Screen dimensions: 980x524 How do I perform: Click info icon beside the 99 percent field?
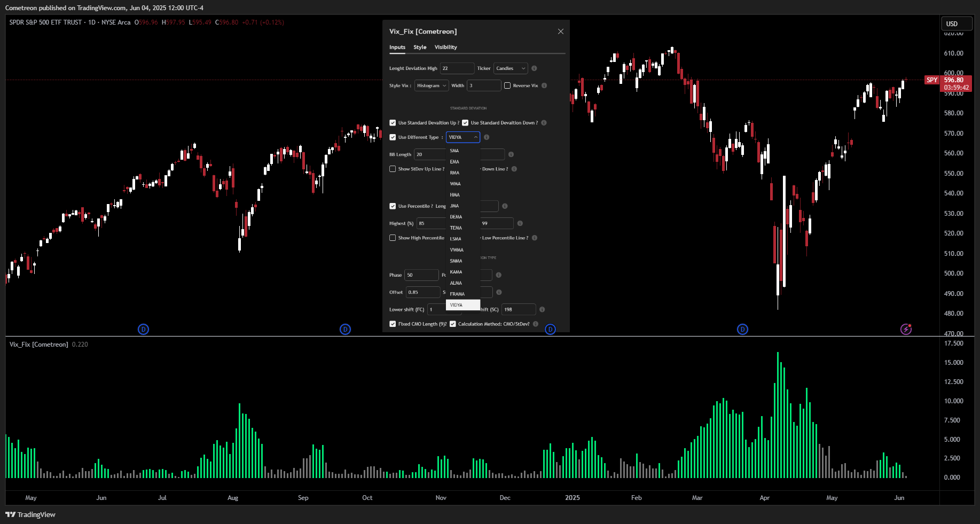(520, 223)
